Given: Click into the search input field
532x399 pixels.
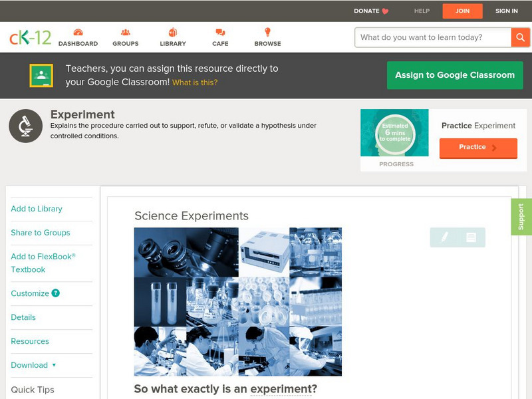Looking at the screenshot, I should coord(433,37).
